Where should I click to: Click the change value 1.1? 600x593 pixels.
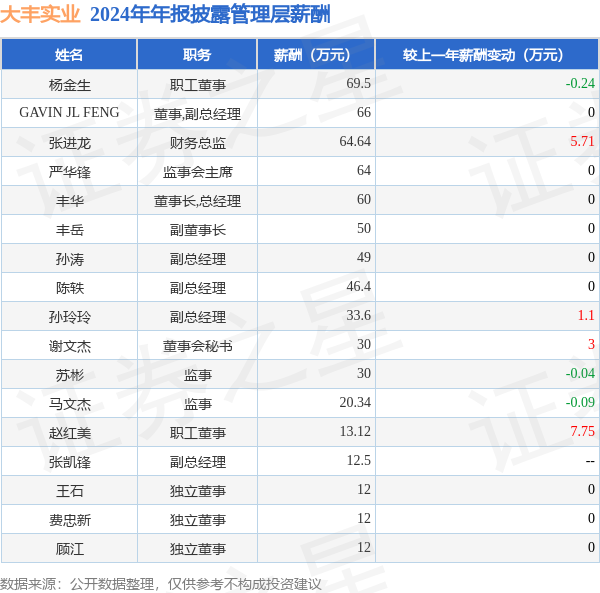(586, 316)
